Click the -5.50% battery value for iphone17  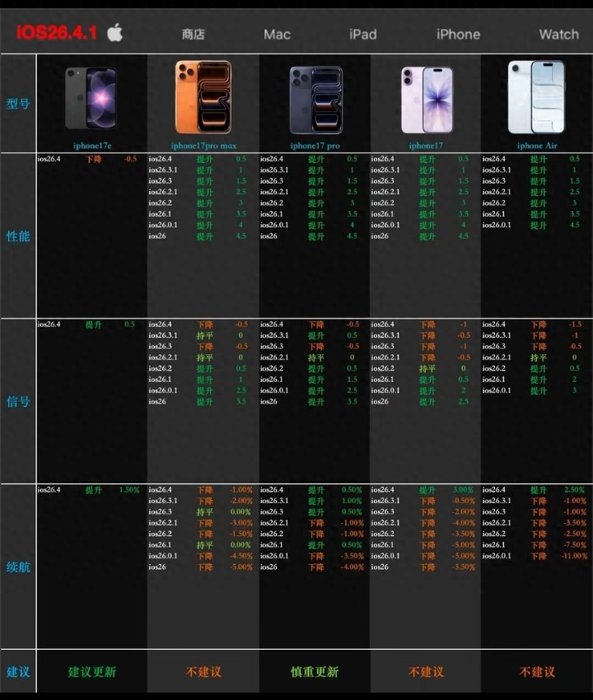(x=464, y=567)
